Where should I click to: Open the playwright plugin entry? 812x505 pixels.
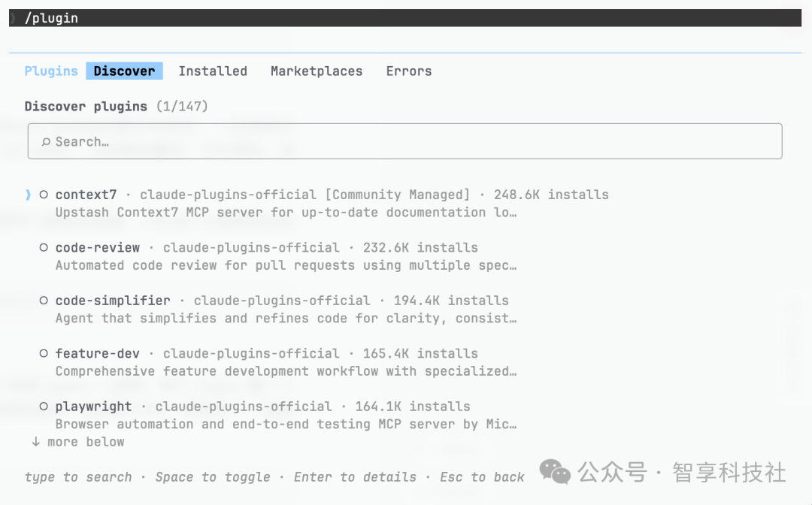point(93,407)
